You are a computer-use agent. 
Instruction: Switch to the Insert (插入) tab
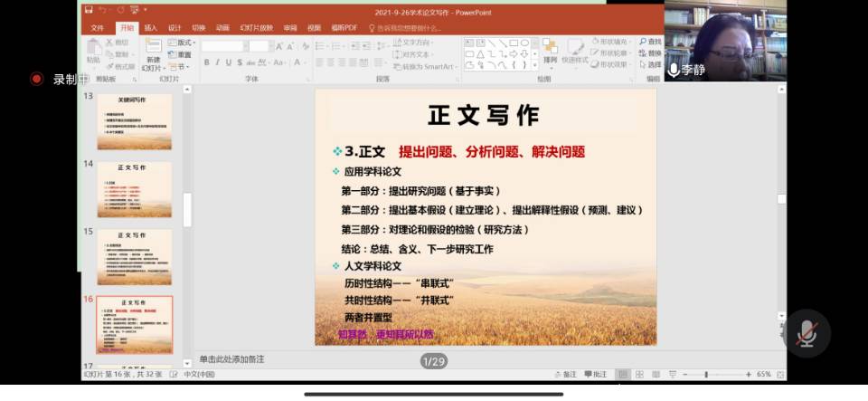pyautogui.click(x=150, y=28)
